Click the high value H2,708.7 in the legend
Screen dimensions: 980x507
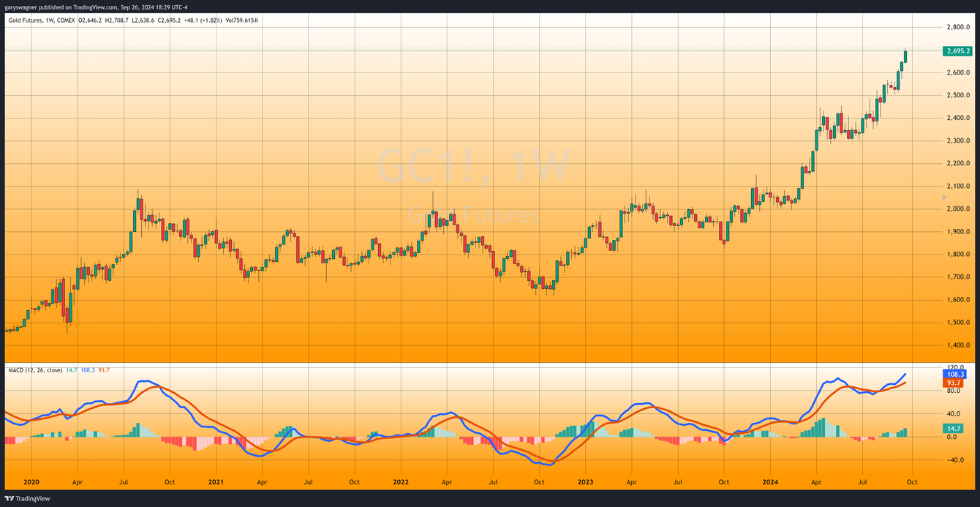pos(117,21)
